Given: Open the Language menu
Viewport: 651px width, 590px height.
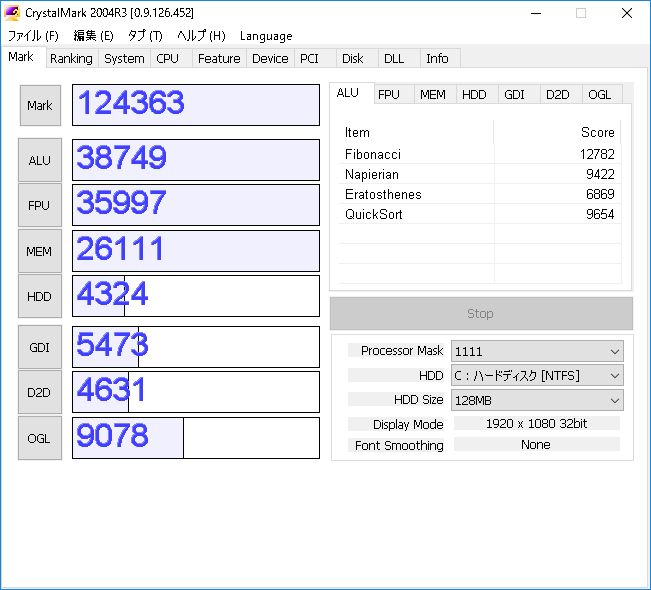Looking at the screenshot, I should (x=266, y=36).
